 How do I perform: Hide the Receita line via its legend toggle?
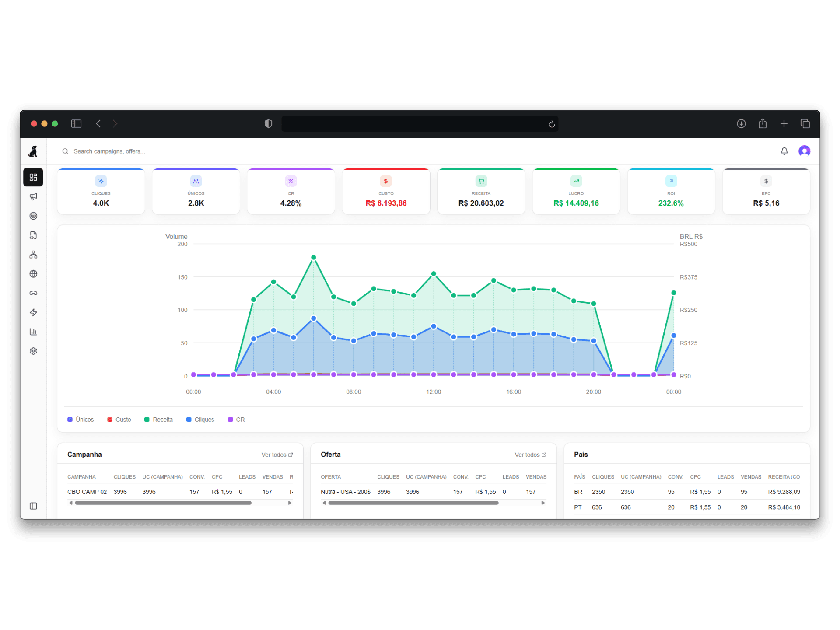(158, 419)
